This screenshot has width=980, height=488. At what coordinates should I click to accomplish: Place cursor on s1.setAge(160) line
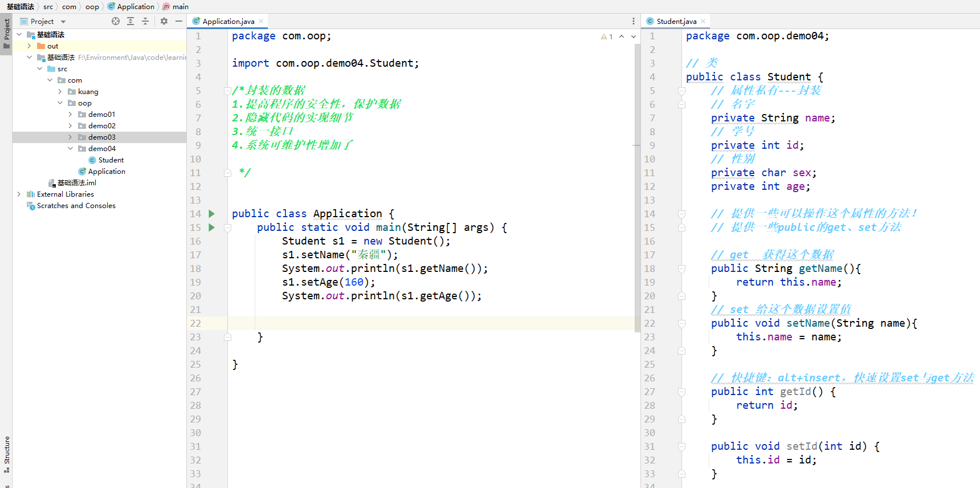coord(329,282)
